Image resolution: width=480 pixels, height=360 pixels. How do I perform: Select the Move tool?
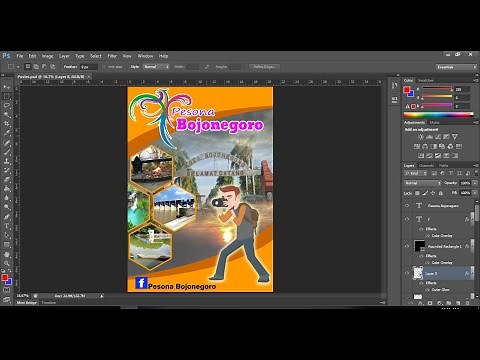click(x=7, y=87)
